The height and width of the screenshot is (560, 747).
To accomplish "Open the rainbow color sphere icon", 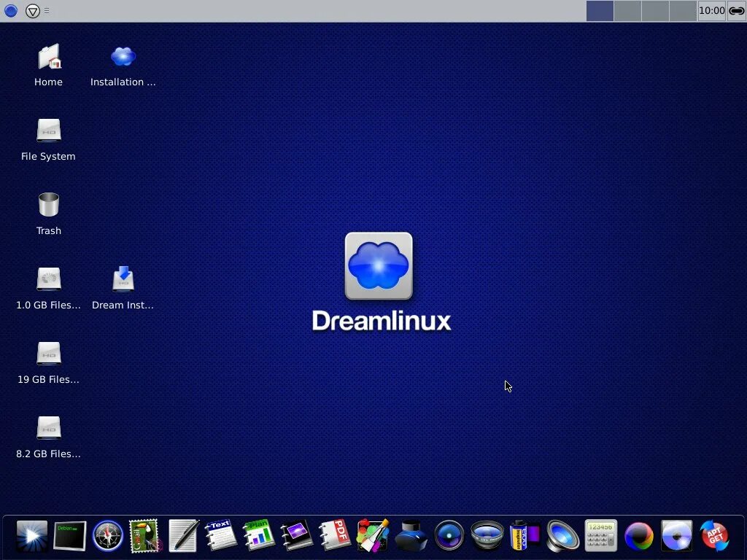I will (639, 536).
